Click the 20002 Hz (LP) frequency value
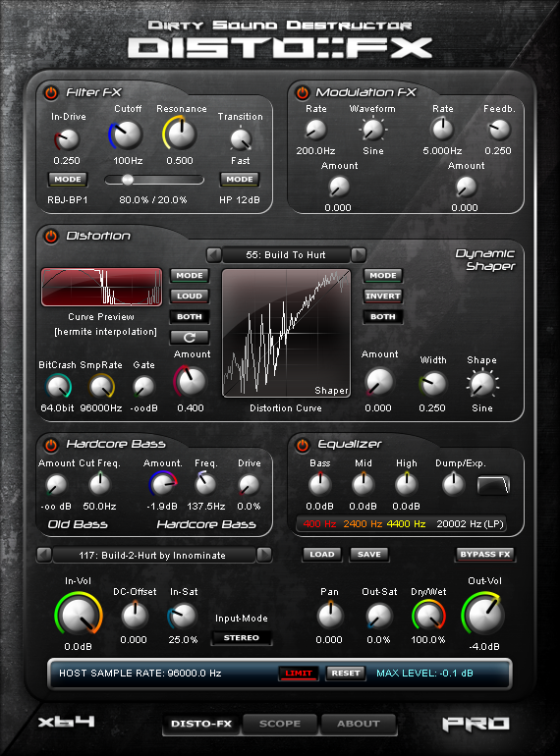 point(471,524)
